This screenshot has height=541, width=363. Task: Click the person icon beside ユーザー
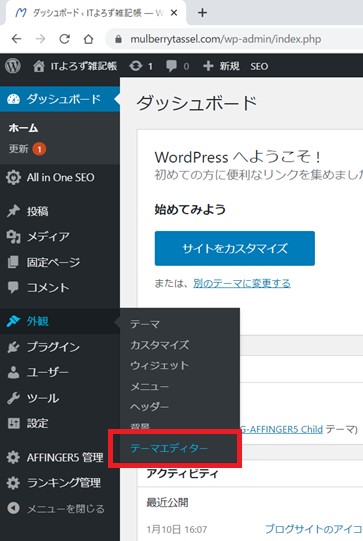13,372
